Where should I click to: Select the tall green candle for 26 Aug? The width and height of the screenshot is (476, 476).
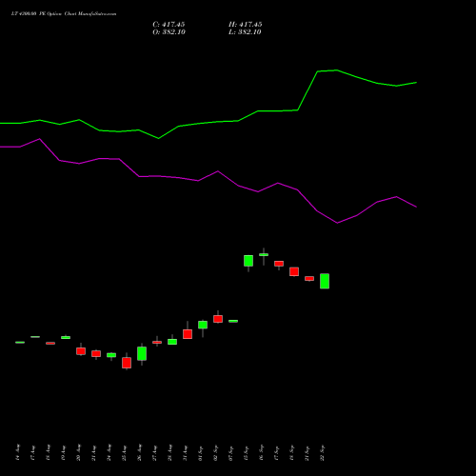142,353
